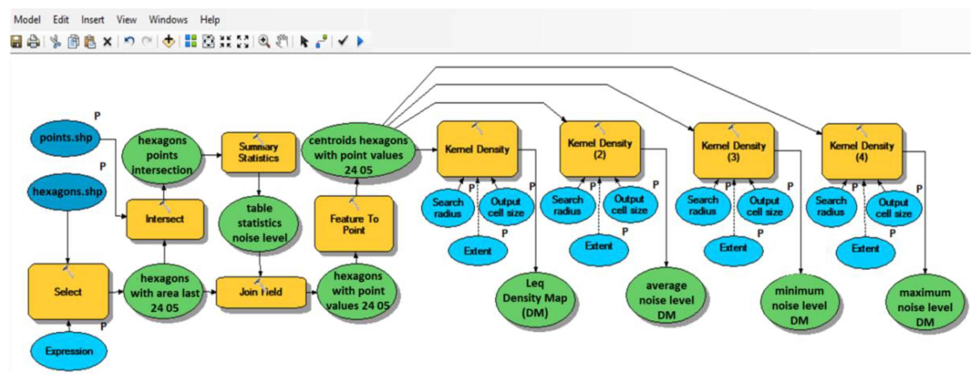Select the points.shp input oval
The width and height of the screenshot is (980, 387).
pos(66,137)
